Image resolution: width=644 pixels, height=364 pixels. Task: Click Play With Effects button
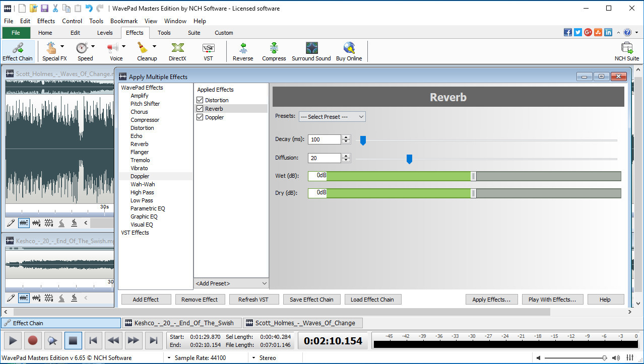tap(553, 300)
